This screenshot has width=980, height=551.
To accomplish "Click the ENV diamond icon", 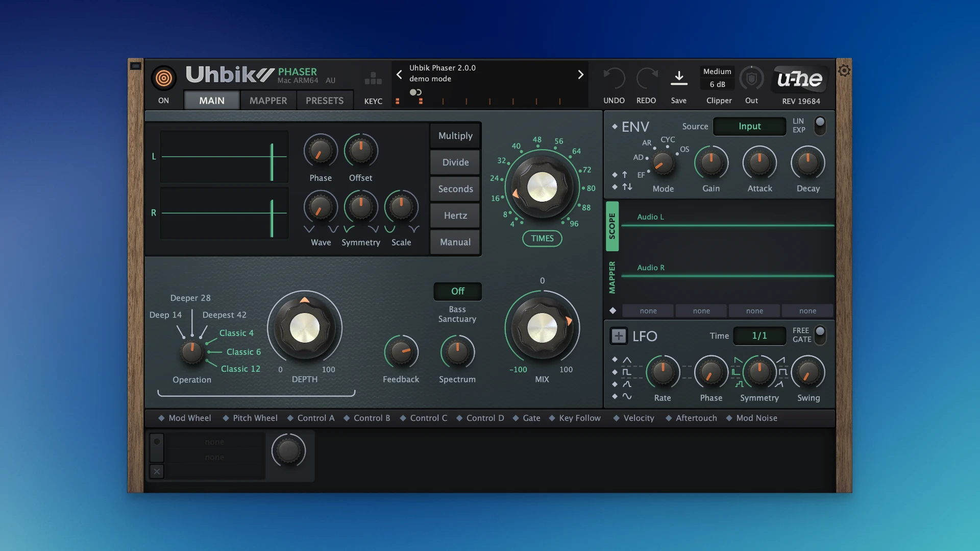I will (x=615, y=126).
